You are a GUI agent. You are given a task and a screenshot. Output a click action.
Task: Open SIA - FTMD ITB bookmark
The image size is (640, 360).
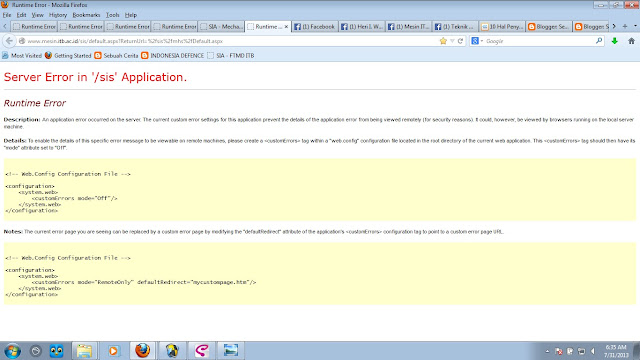tap(231, 56)
